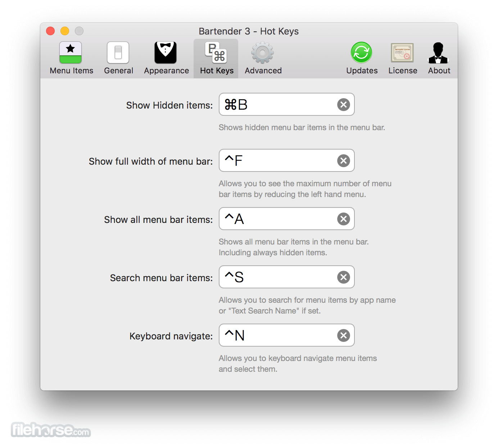
Task: Click the 'Allows you to see the maximum number' description
Action: coord(305,189)
